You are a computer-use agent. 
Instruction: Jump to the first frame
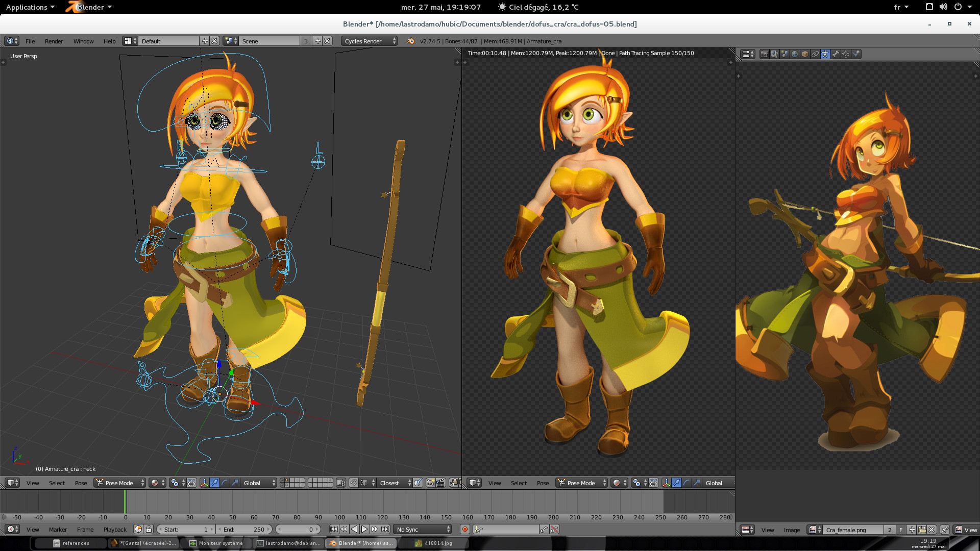coord(334,529)
